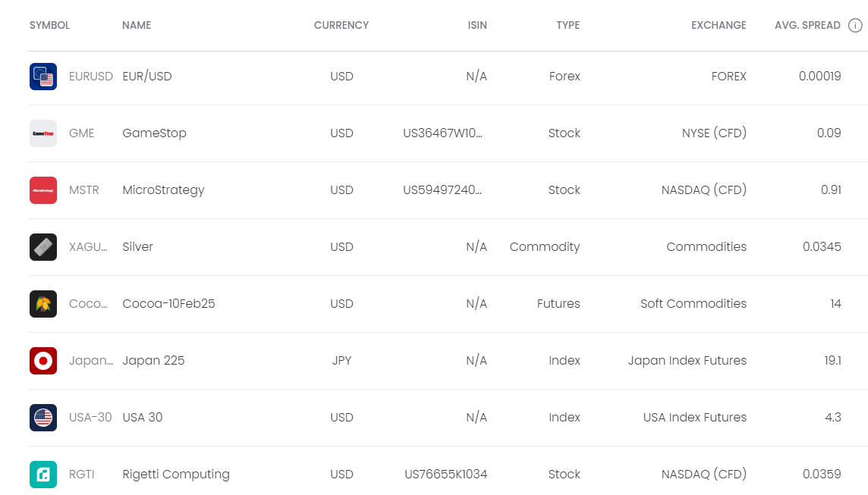The width and height of the screenshot is (868, 495).
Task: Click the EUR/USD flag icon
Action: pos(43,77)
